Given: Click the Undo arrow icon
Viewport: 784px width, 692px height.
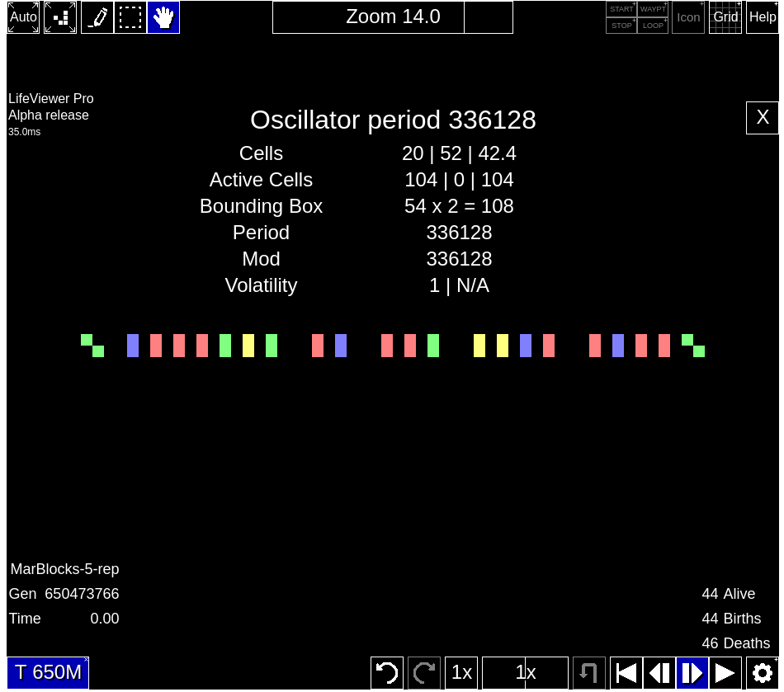Looking at the screenshot, I should (x=387, y=672).
